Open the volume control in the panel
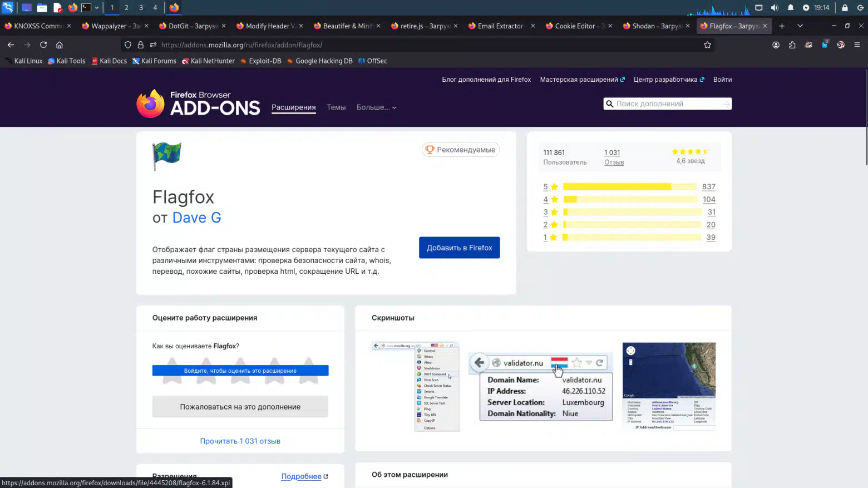This screenshot has width=868, height=488. click(x=775, y=8)
